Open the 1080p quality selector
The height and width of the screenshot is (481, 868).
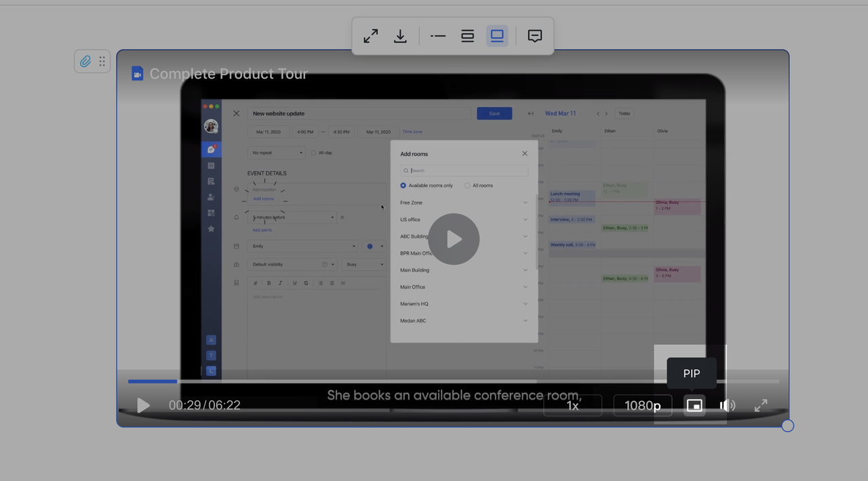(x=642, y=405)
